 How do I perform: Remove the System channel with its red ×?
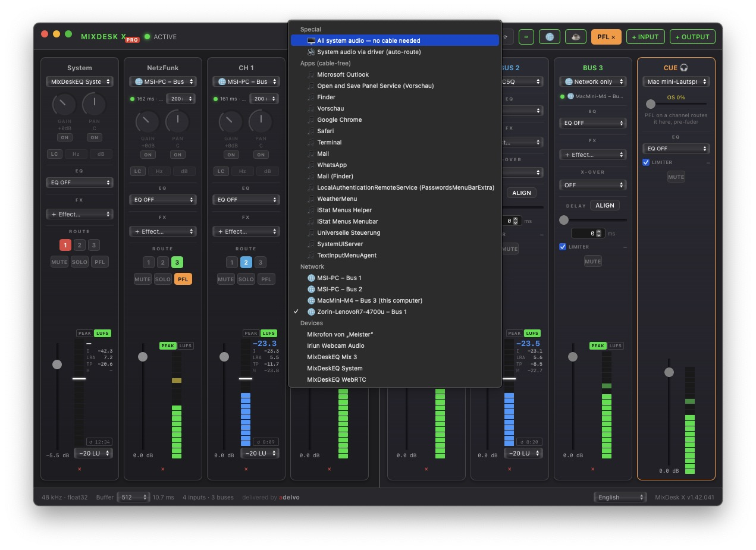[79, 469]
